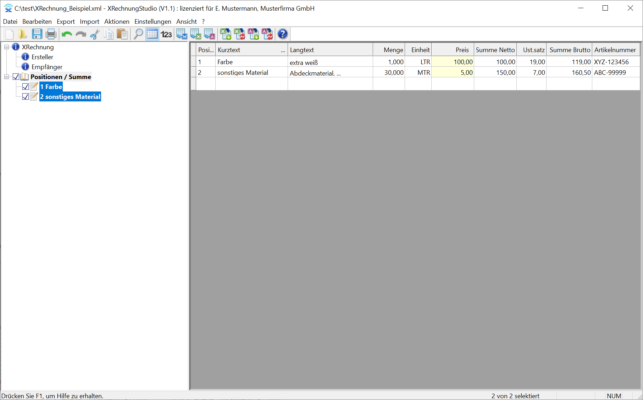Click the Preis column header
The height and width of the screenshot is (400, 643).
[453, 50]
